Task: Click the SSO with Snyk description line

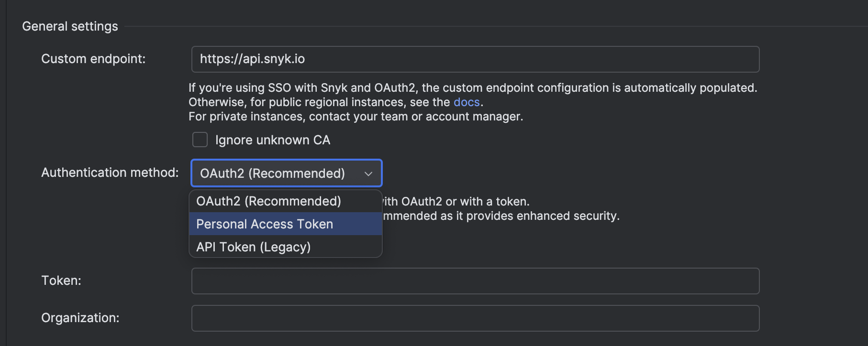Action: (472, 88)
